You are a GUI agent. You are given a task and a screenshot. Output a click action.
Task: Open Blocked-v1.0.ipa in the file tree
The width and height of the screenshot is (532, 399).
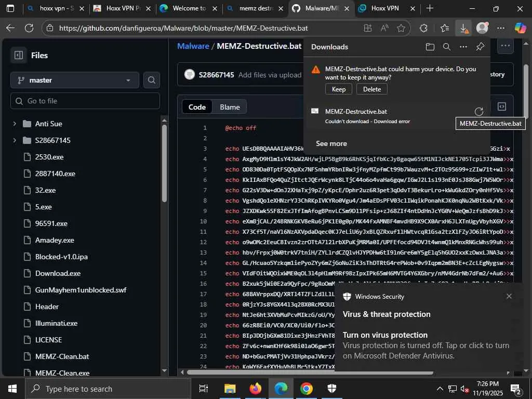click(x=61, y=257)
